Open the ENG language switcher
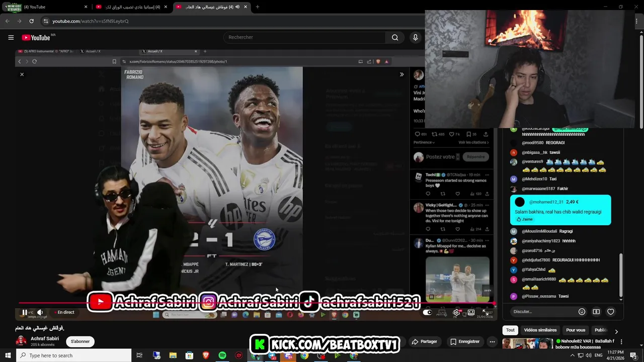 pyautogui.click(x=600, y=355)
